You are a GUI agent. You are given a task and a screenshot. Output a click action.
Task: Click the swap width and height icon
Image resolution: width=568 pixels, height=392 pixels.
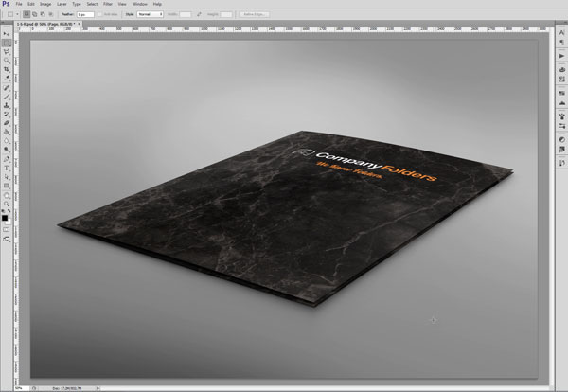(x=199, y=14)
